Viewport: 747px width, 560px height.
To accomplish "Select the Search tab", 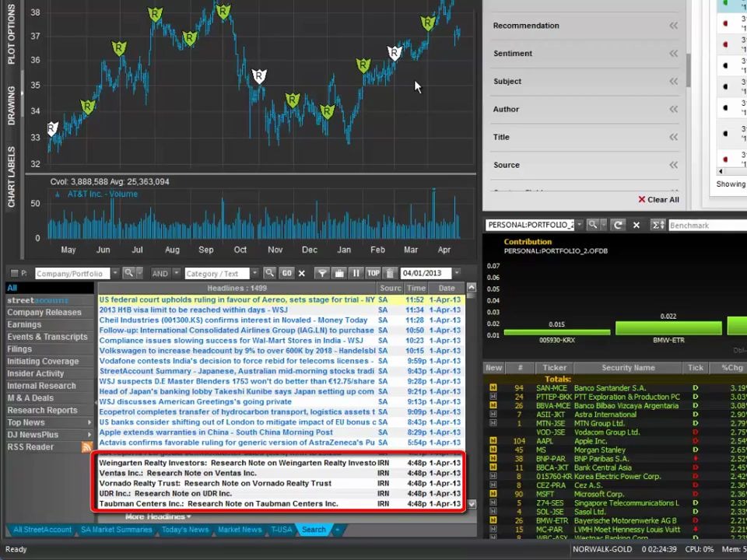I will click(314, 530).
